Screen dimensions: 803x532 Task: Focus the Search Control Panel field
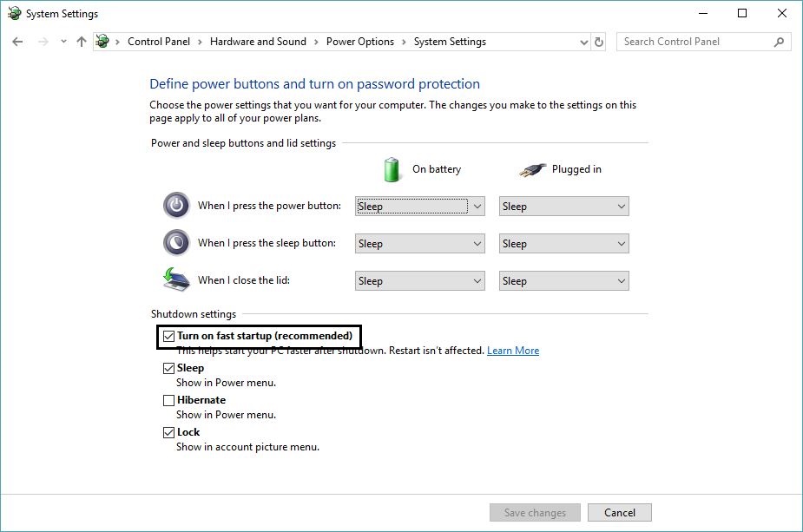704,42
